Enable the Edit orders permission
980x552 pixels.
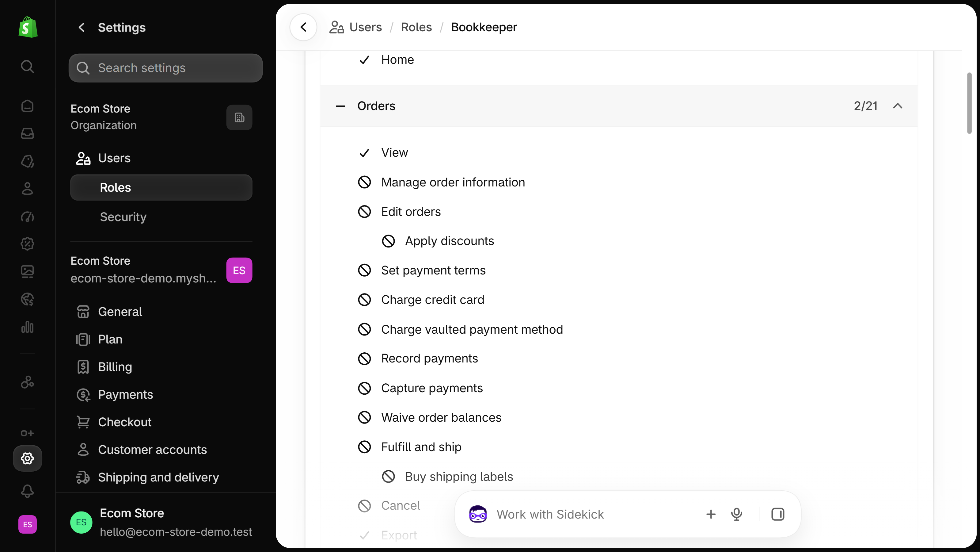click(364, 212)
